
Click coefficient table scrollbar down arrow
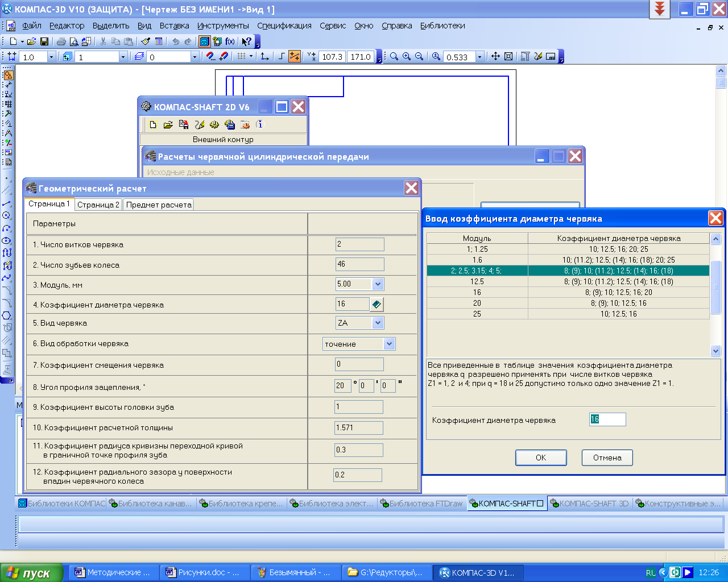(x=716, y=351)
